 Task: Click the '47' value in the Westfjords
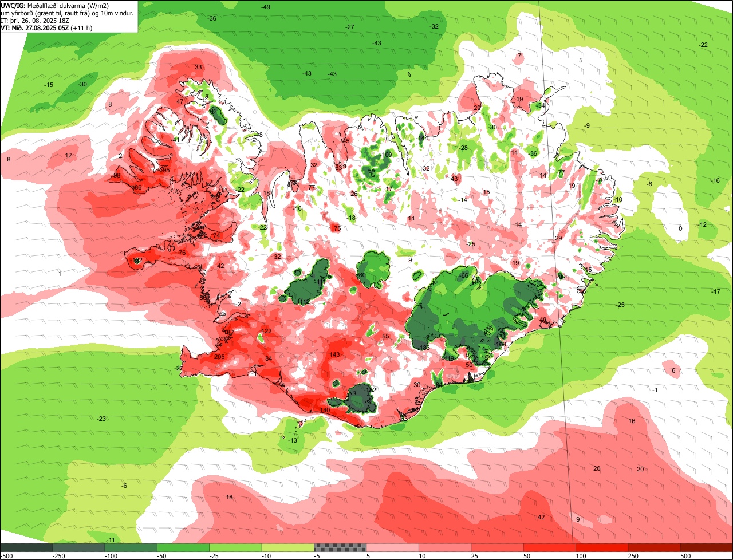pyautogui.click(x=180, y=101)
